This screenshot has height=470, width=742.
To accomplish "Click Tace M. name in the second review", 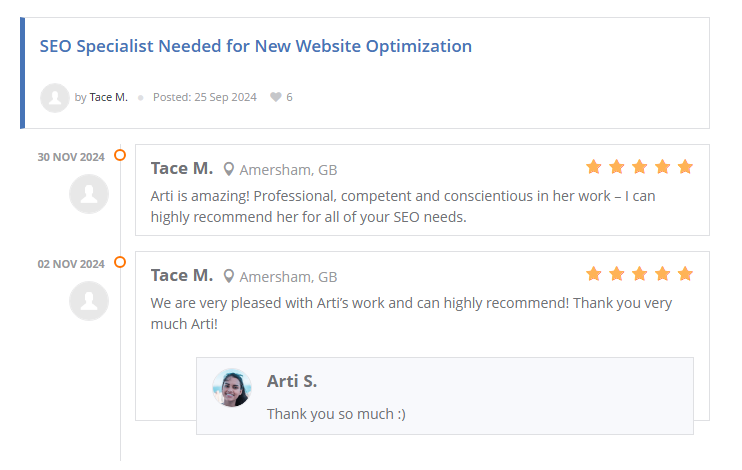I will click(181, 275).
